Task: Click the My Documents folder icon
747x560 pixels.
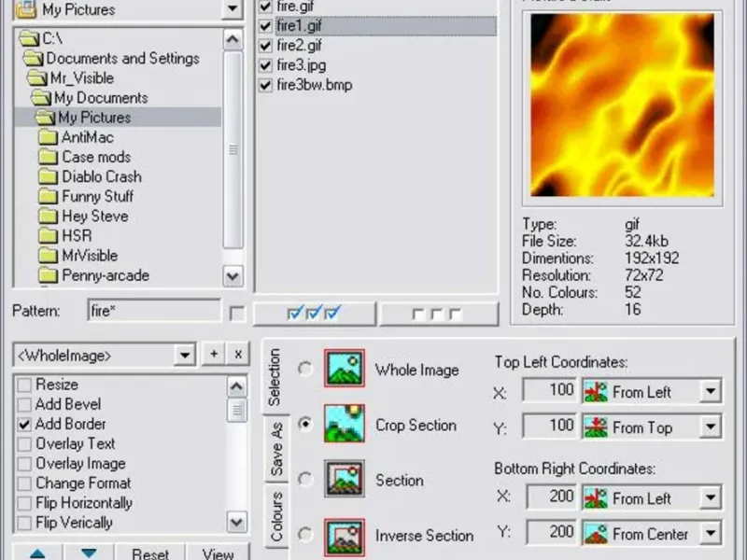Action: (41, 98)
